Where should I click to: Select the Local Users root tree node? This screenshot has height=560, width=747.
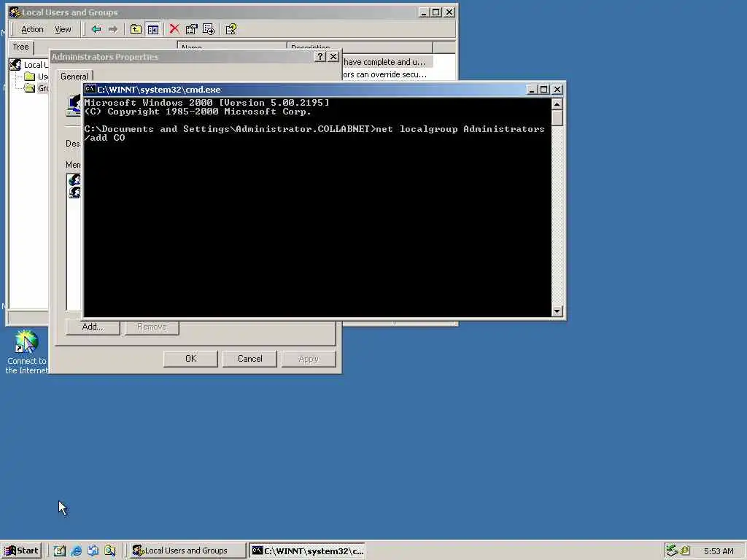pos(29,65)
